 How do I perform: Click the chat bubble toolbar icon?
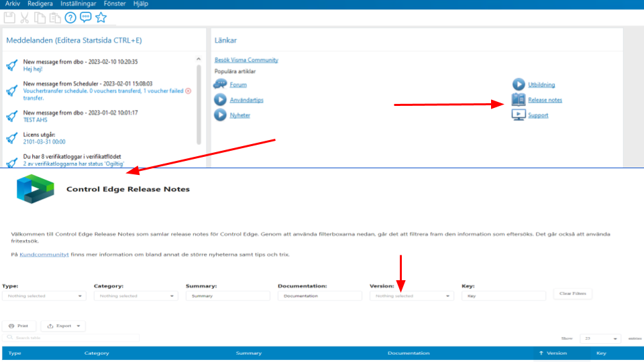pyautogui.click(x=85, y=17)
